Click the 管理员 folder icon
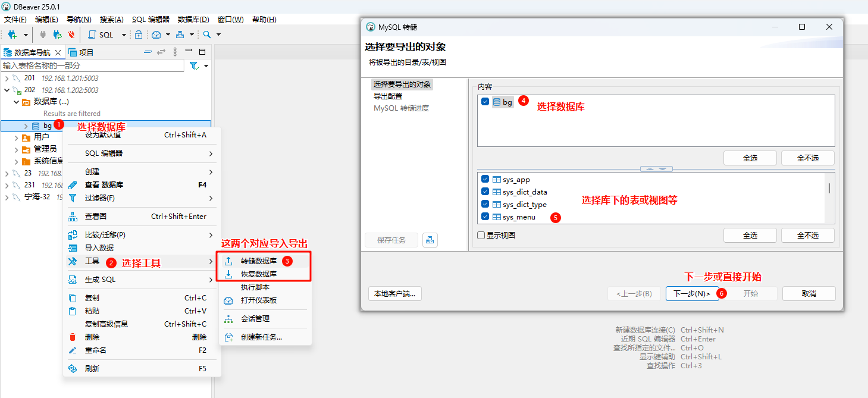Screen dimensions: 868x398 26,149
